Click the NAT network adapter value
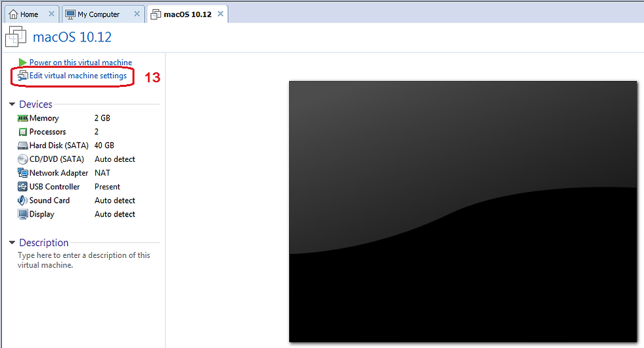Image resolution: width=644 pixels, height=348 pixels. [x=103, y=173]
